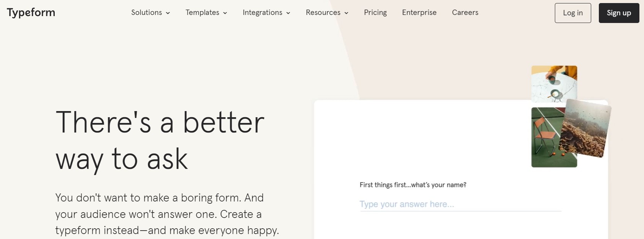Click the Solutions chevron arrow
This screenshot has height=239, width=644.
(x=167, y=13)
